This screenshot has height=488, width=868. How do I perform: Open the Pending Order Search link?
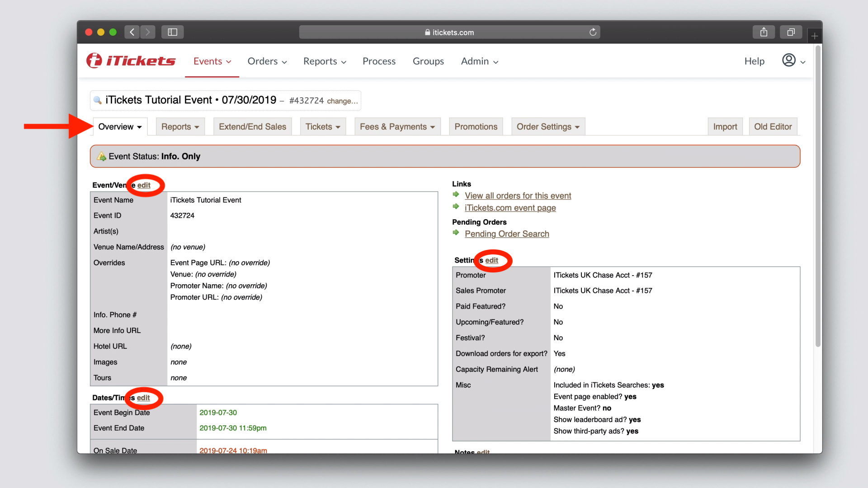(x=507, y=234)
